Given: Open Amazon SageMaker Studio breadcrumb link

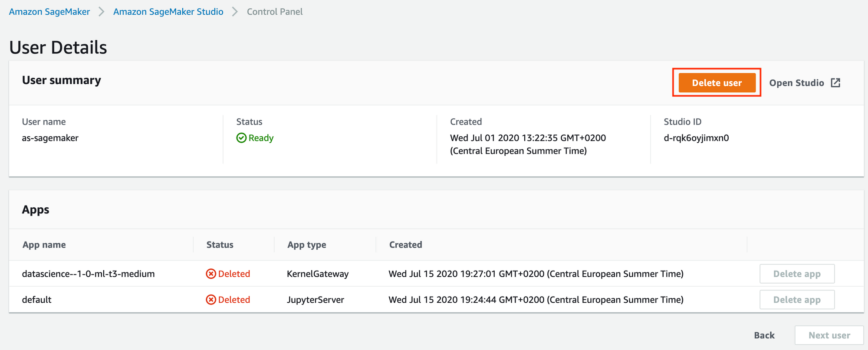Looking at the screenshot, I should coord(168,12).
